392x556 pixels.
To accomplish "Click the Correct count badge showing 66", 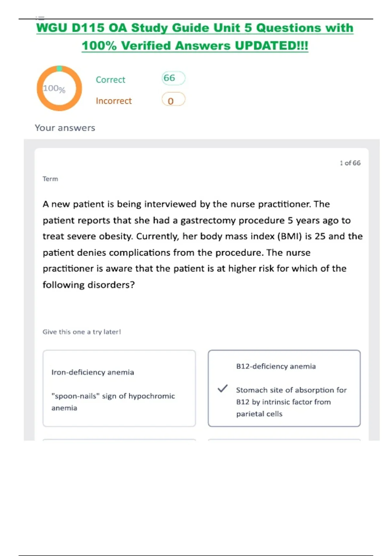I will (x=173, y=78).
